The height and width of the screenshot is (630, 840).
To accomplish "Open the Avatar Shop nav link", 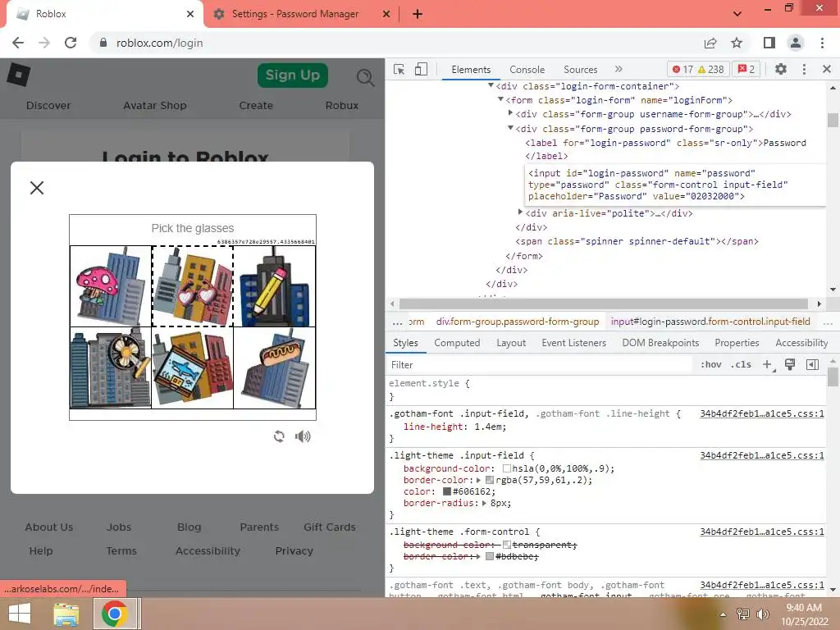I will pyautogui.click(x=155, y=106).
